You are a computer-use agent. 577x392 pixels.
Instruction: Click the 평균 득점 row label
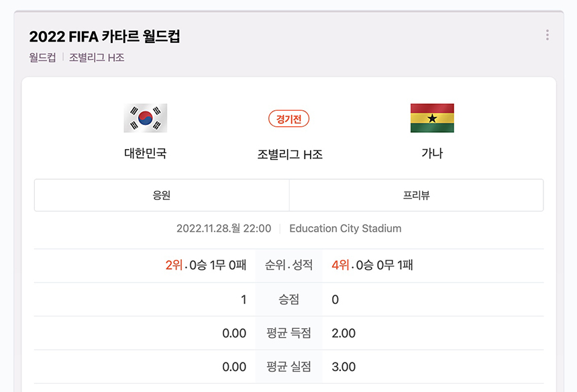(x=288, y=333)
